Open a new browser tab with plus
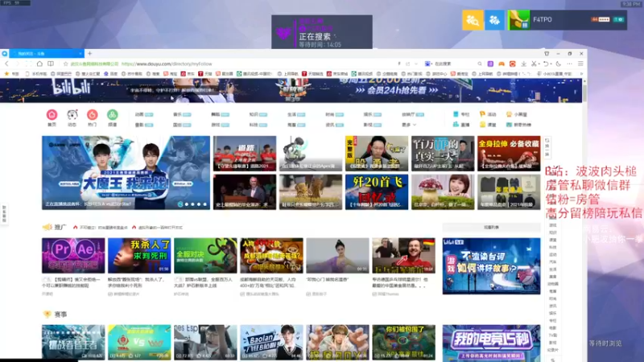The image size is (644, 362). pos(89,53)
